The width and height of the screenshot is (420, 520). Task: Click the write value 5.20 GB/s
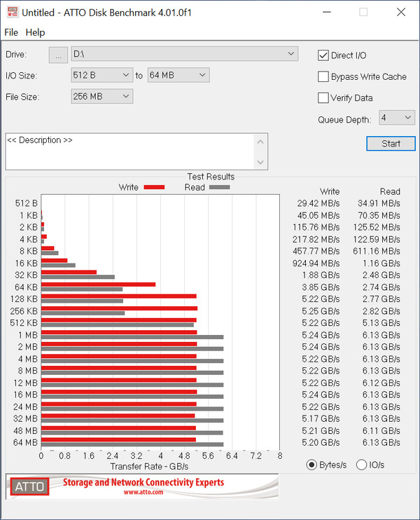click(x=321, y=443)
